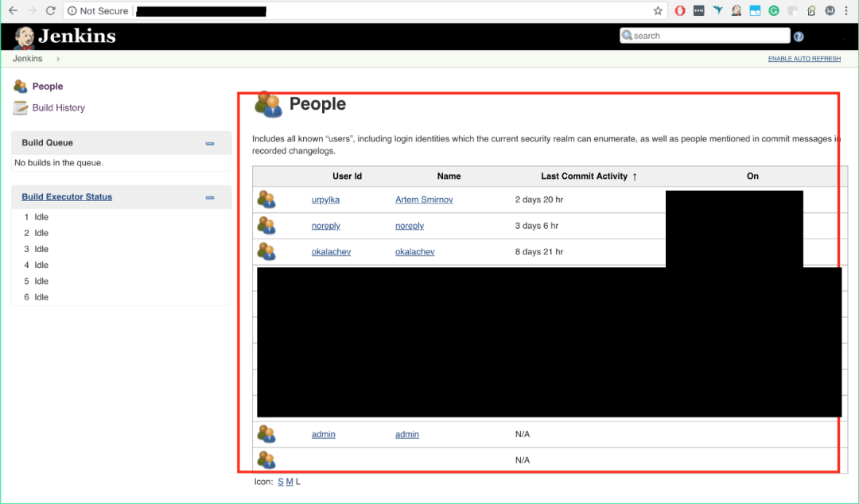Click Jenkins title text in header
Image resolution: width=859 pixels, height=504 pixels.
(77, 36)
